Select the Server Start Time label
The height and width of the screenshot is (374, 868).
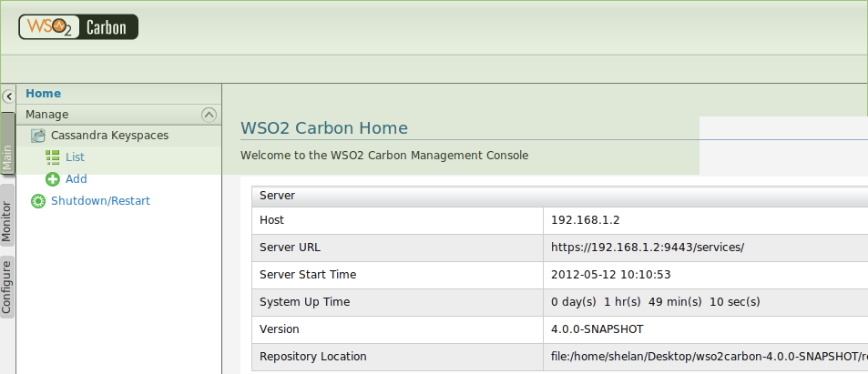(308, 275)
